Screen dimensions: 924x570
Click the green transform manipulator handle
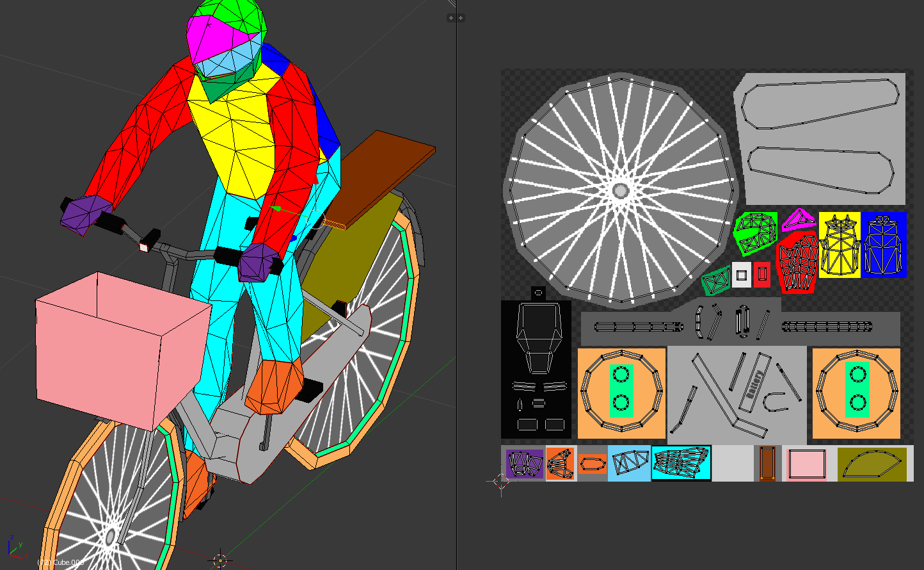277,208
